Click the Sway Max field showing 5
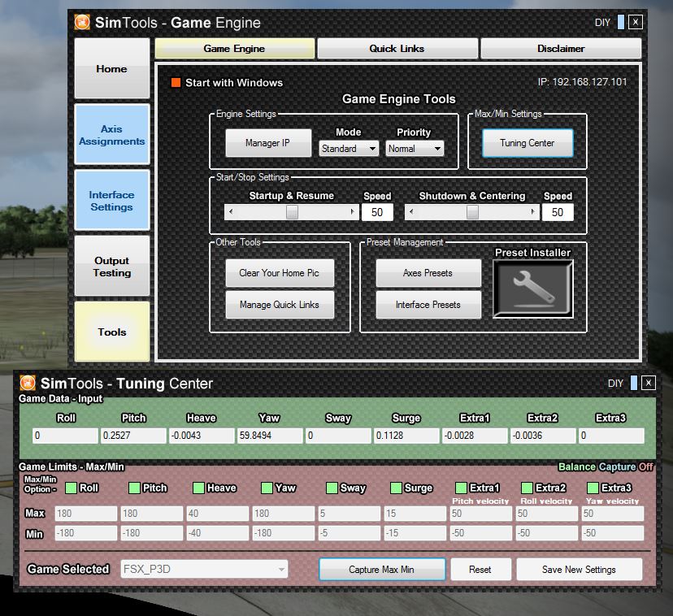Viewport: 673px width, 616px height. click(x=349, y=514)
